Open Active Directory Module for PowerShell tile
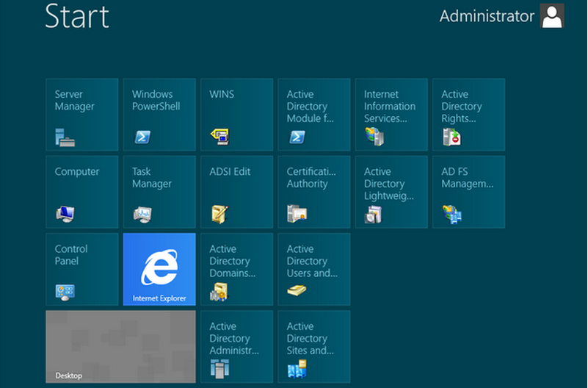The width and height of the screenshot is (588, 388). (x=313, y=115)
